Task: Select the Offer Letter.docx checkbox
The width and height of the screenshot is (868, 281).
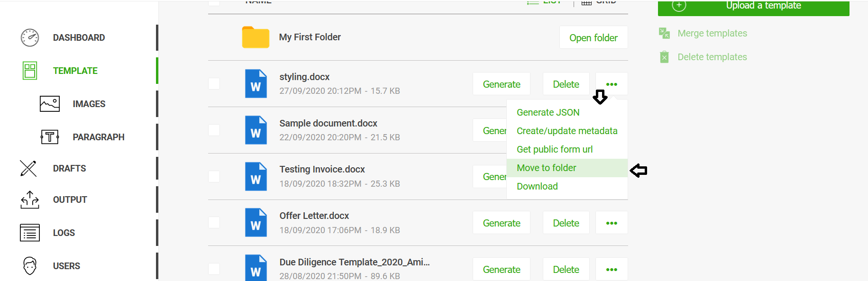Action: click(214, 223)
